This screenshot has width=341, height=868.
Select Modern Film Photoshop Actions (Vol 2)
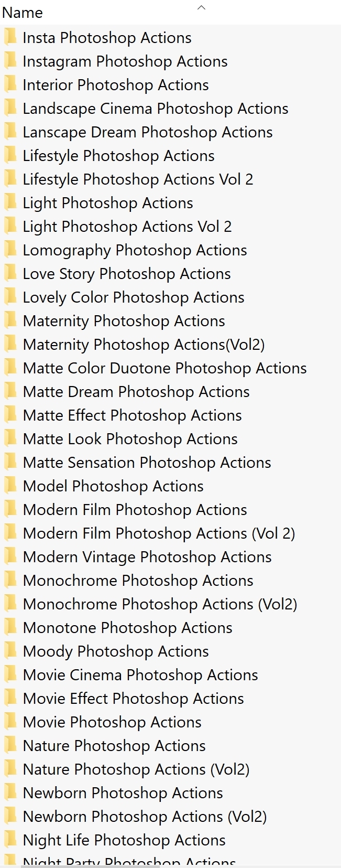159,533
